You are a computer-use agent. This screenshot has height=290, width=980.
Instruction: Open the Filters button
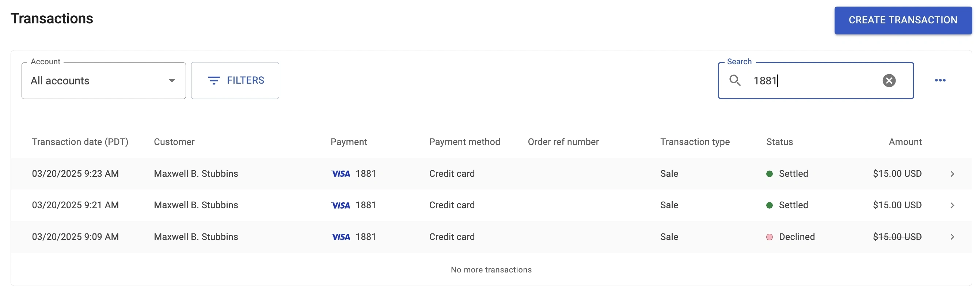coord(235,81)
